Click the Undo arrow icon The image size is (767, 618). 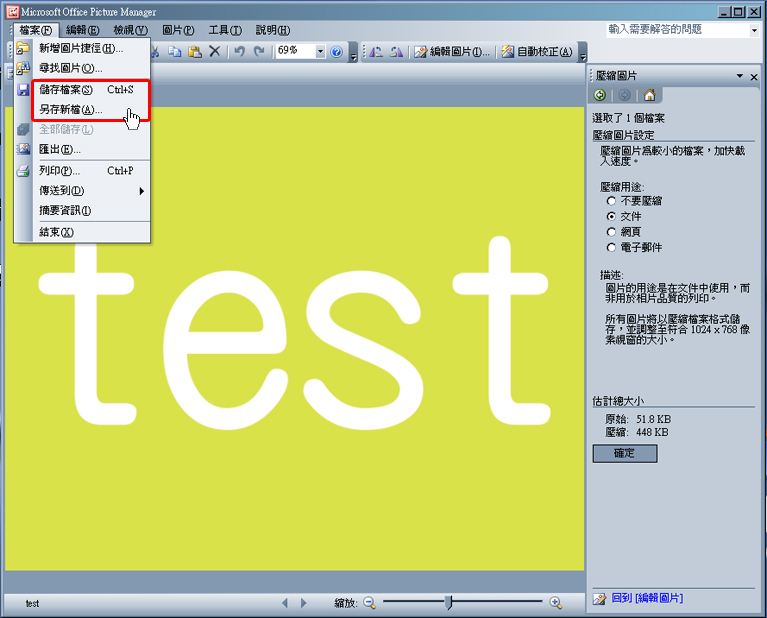tap(239, 51)
